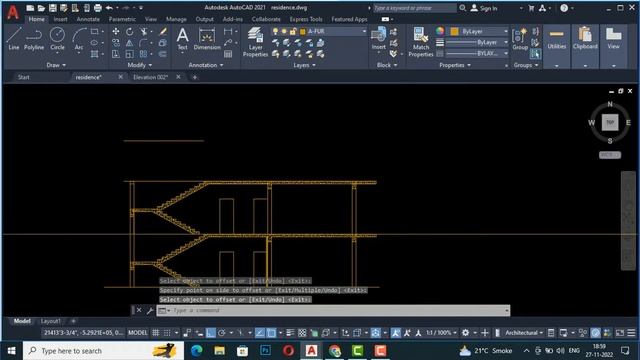The image size is (640, 360).
Task: Open the object color wheel swatch
Action: (x=440, y=31)
